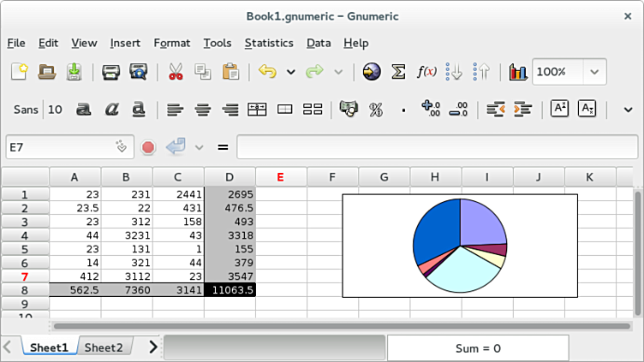
Task: Click the cell content entry field
Action: click(437, 147)
